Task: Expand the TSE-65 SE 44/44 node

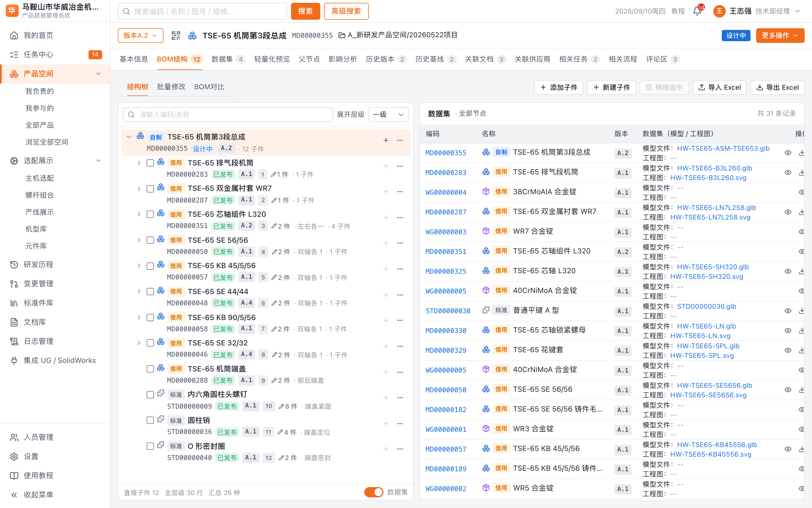Action: (139, 292)
